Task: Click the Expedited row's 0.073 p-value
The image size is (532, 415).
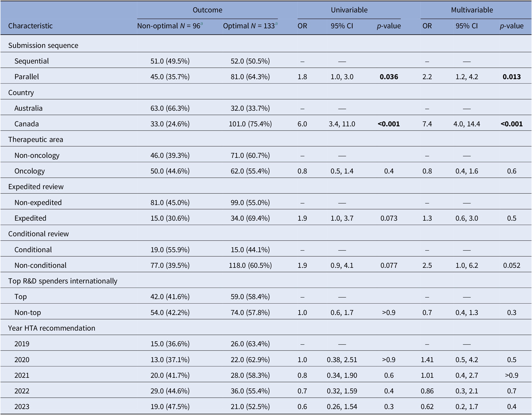Action: (389, 218)
